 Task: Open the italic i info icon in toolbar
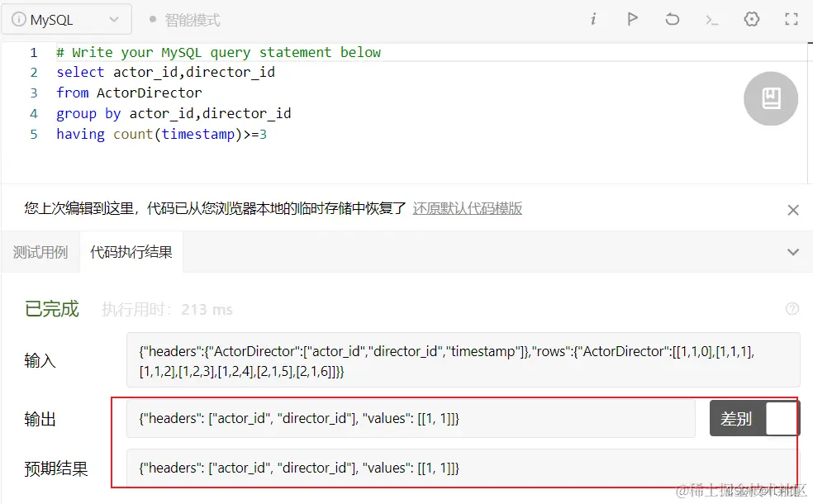pyautogui.click(x=593, y=20)
